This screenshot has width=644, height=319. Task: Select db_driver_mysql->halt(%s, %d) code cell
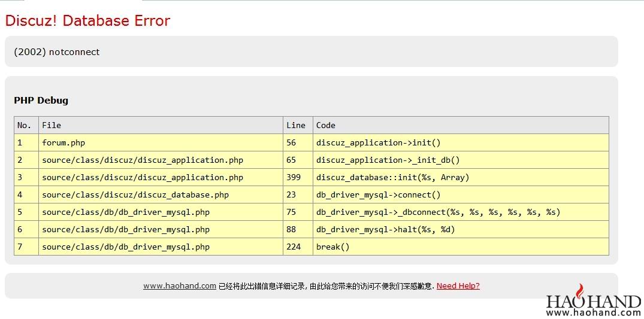pos(461,229)
